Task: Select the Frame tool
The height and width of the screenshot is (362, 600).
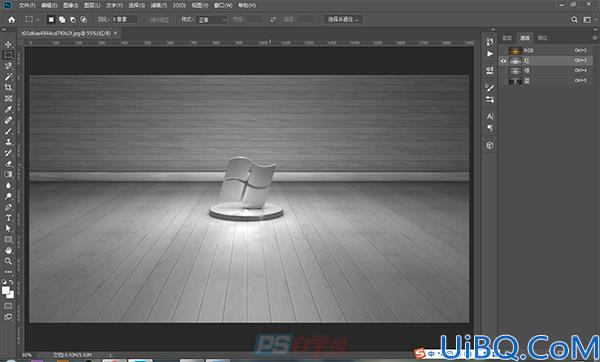Action: pyautogui.click(x=8, y=98)
